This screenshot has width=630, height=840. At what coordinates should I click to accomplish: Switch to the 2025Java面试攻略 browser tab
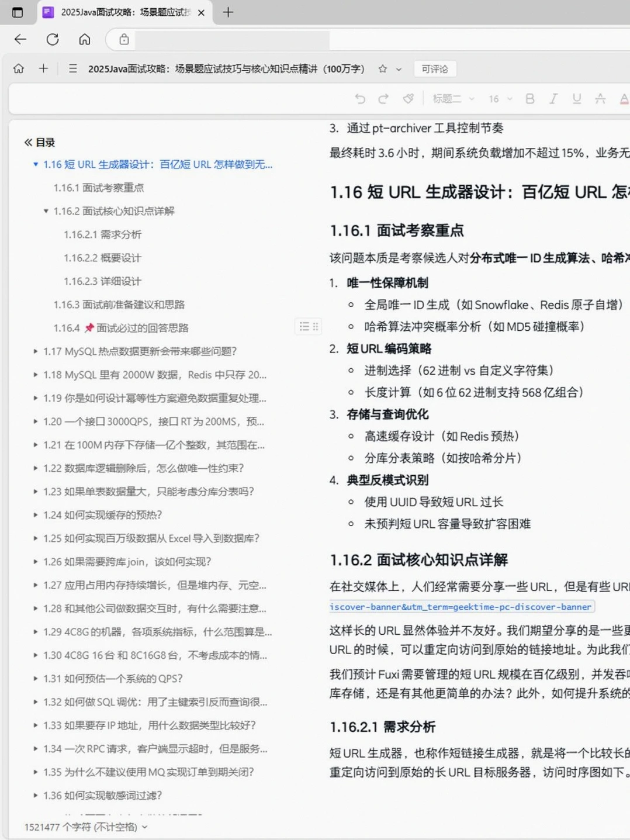coord(123,12)
